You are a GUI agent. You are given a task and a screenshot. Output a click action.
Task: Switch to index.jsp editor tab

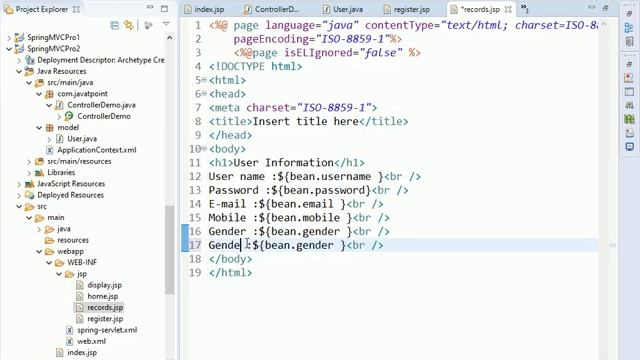[204, 9]
